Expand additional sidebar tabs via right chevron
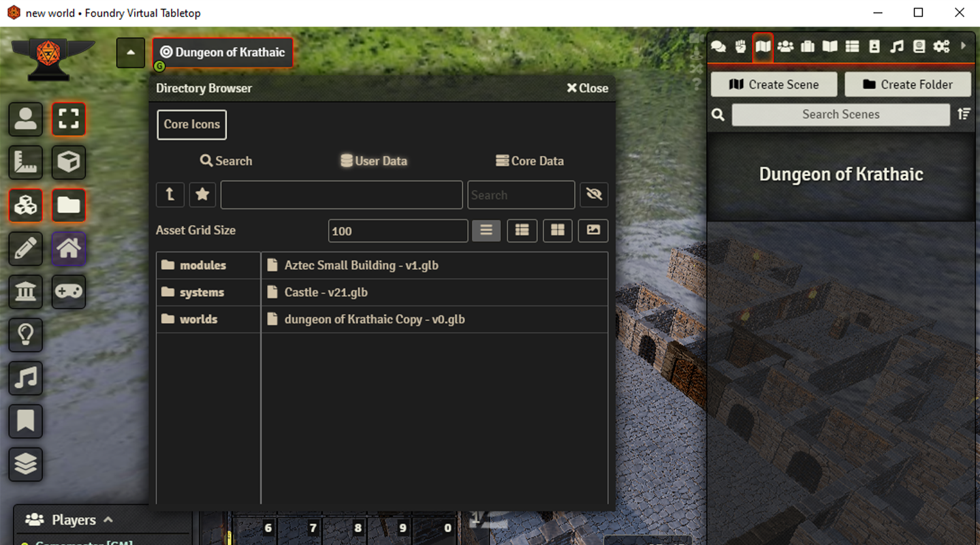The width and height of the screenshot is (980, 545). click(x=964, y=46)
